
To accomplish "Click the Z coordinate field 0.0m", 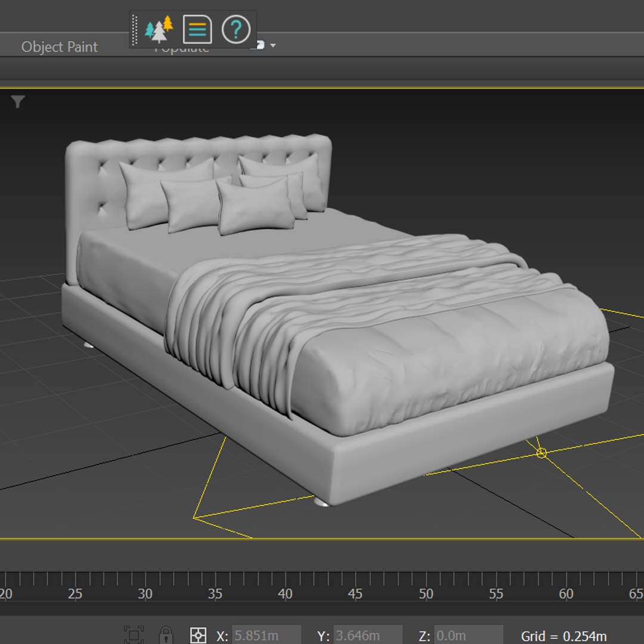I will 468,636.
